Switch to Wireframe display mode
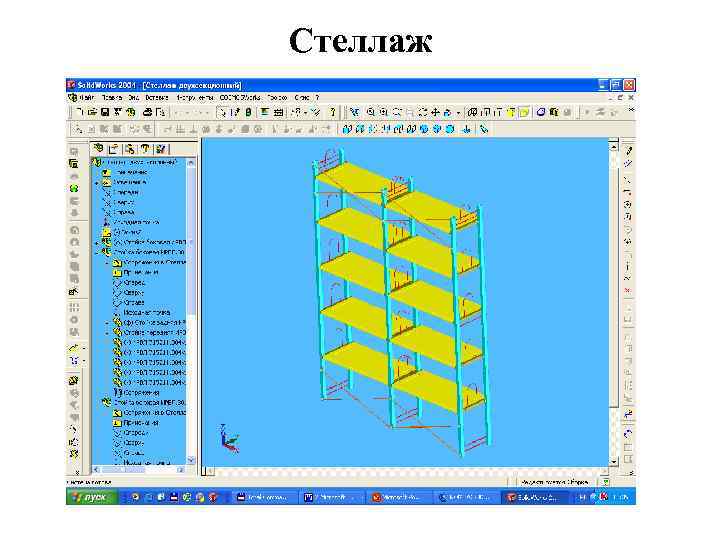 (x=472, y=112)
